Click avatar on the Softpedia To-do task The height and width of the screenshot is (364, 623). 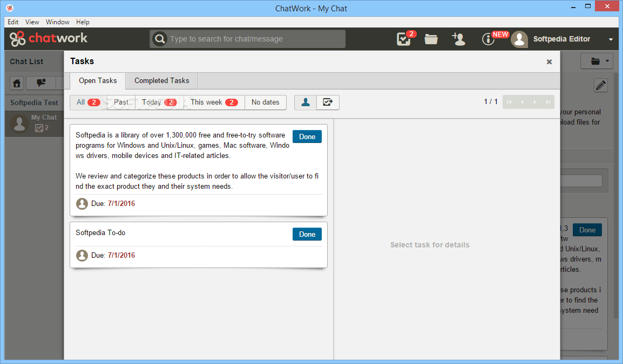click(x=82, y=255)
